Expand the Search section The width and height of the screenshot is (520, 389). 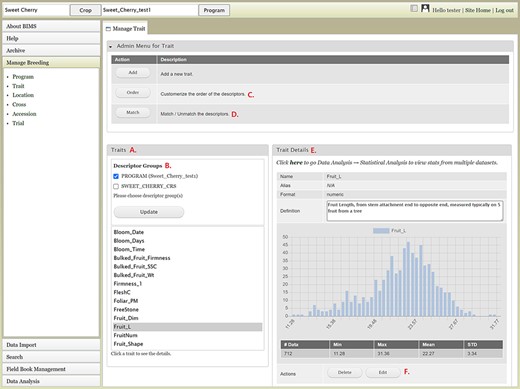(x=51, y=357)
